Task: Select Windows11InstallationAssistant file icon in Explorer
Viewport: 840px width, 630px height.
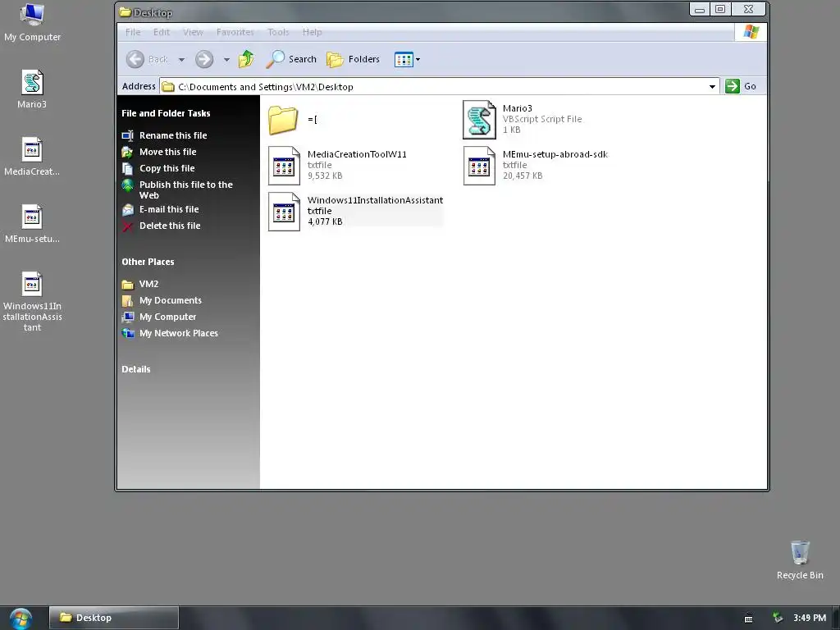Action: [x=284, y=212]
